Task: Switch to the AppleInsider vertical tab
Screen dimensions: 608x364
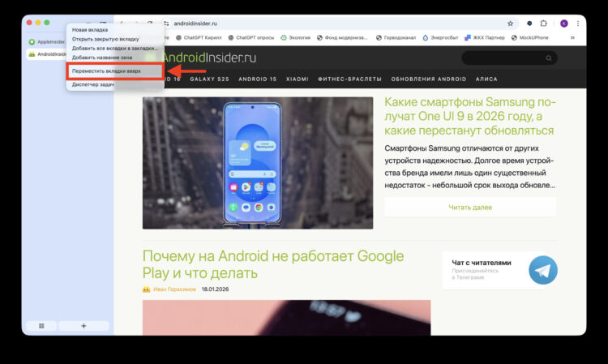Action: pos(46,42)
